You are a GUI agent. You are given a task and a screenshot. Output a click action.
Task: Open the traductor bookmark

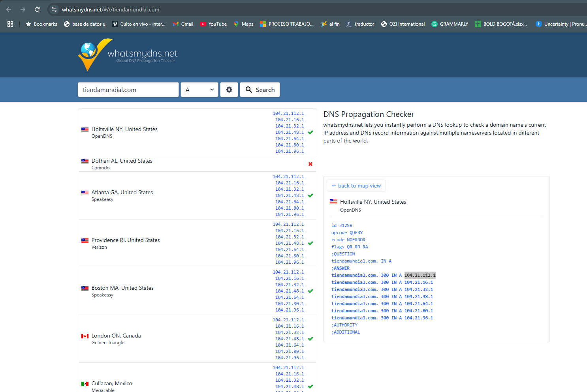click(x=360, y=24)
